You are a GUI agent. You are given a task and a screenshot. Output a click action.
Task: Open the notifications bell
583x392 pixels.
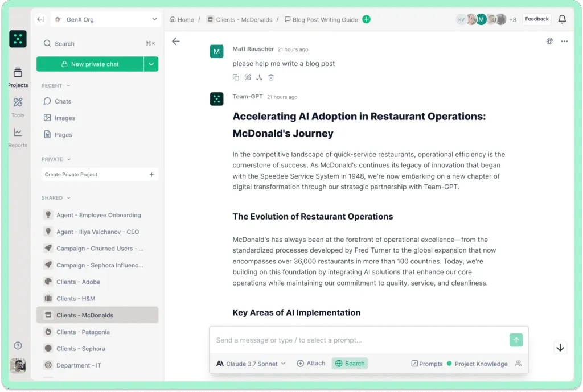click(x=562, y=19)
